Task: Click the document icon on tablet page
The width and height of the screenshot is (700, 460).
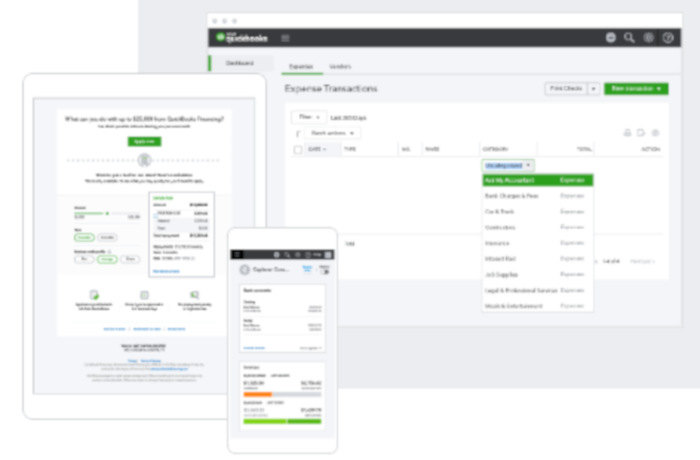Action: 94,295
